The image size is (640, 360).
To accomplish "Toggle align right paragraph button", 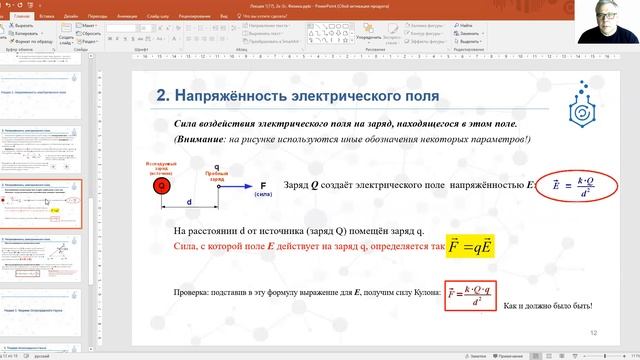I will coord(204,39).
